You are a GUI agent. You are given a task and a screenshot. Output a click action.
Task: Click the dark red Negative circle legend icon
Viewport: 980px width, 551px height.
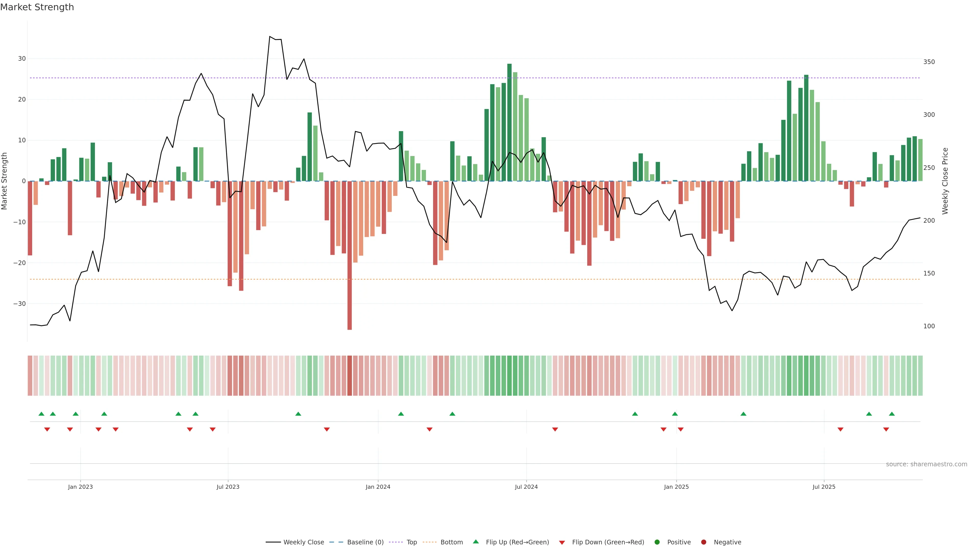pos(703,542)
